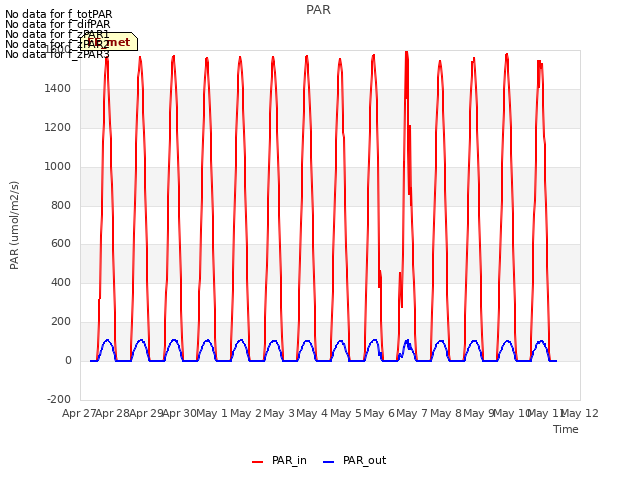
Task: Click the May 12 x-axis tick label
Action: coord(581,413)
